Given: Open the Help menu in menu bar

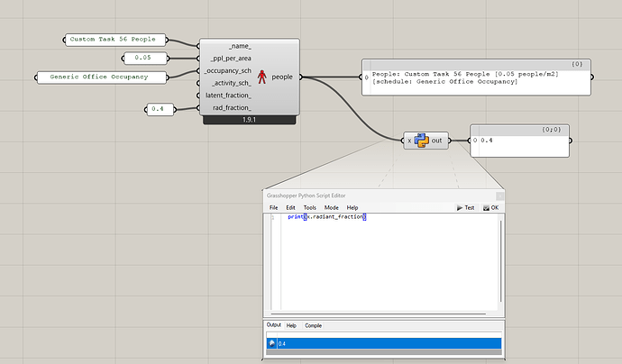Looking at the screenshot, I should (352, 207).
